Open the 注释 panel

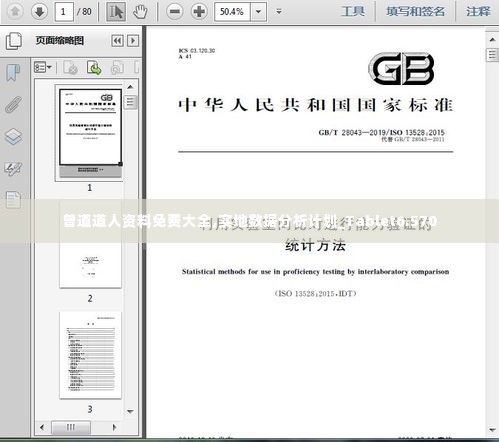[x=478, y=12]
